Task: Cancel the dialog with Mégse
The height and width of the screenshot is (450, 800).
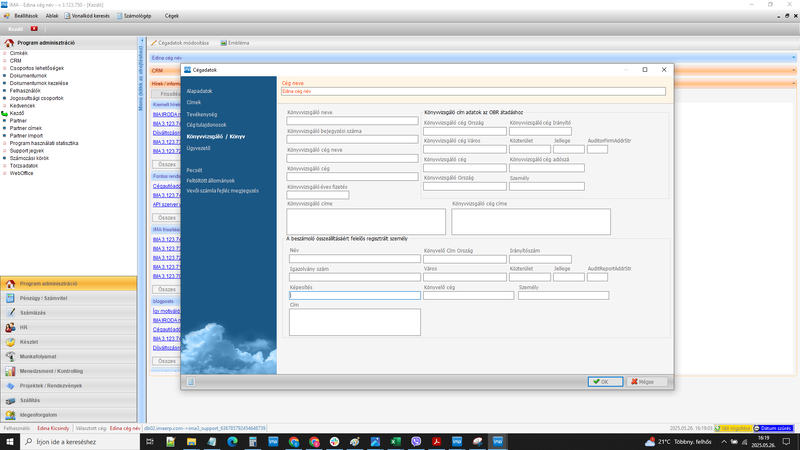Action: click(x=646, y=382)
